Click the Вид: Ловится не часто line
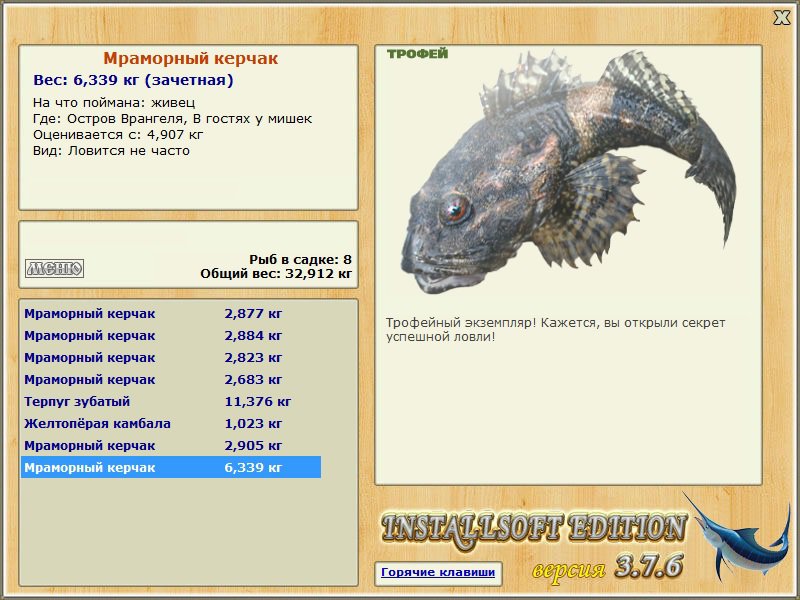This screenshot has height=600, width=800. (x=111, y=151)
